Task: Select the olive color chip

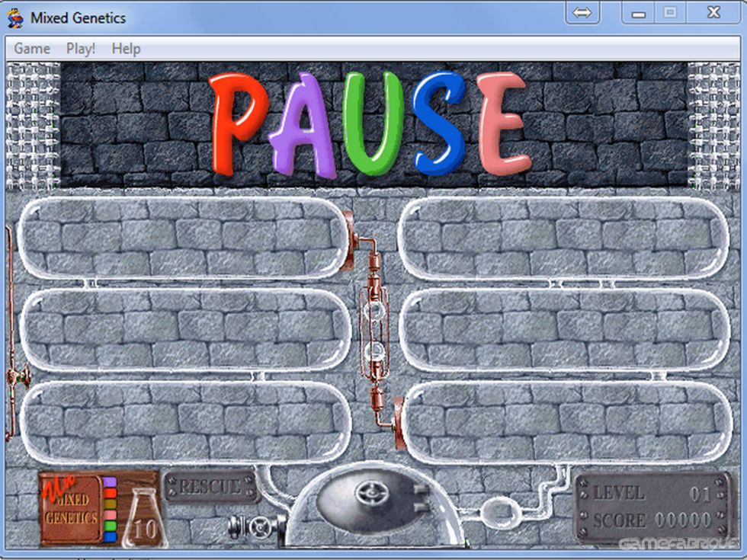Action: (110, 504)
